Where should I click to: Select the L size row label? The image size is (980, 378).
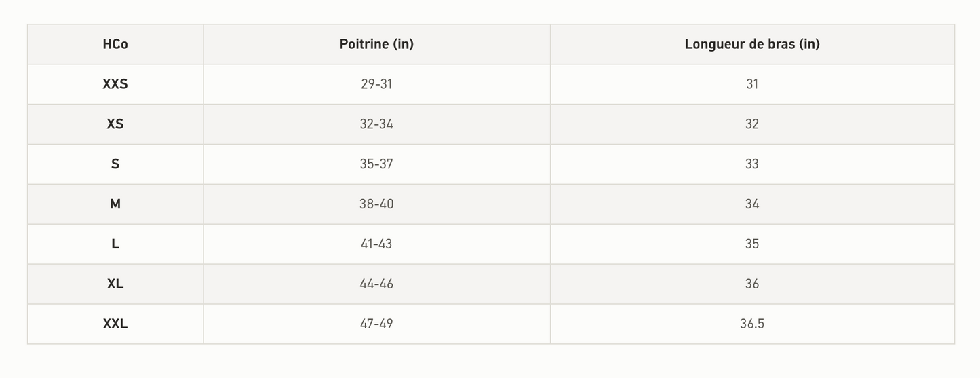coord(115,244)
